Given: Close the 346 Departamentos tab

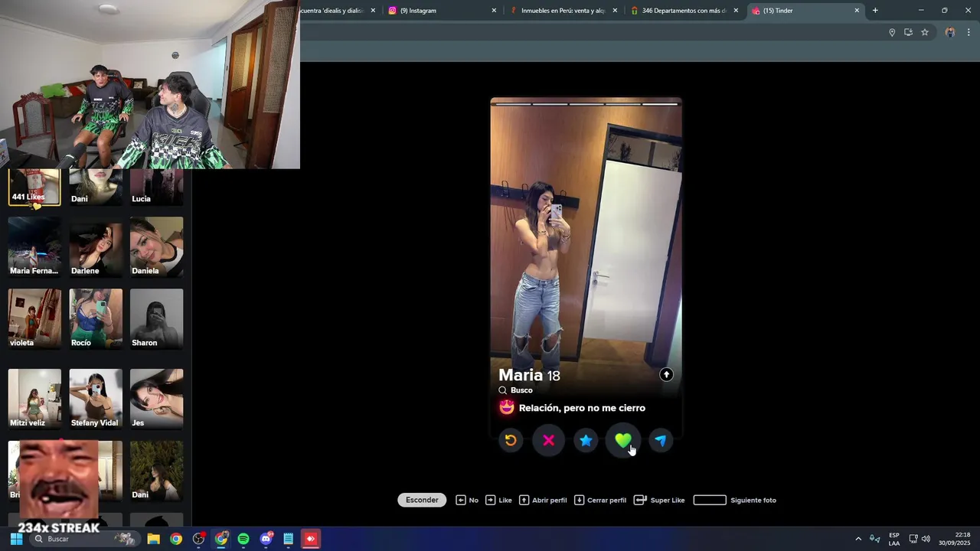Looking at the screenshot, I should coord(736,11).
